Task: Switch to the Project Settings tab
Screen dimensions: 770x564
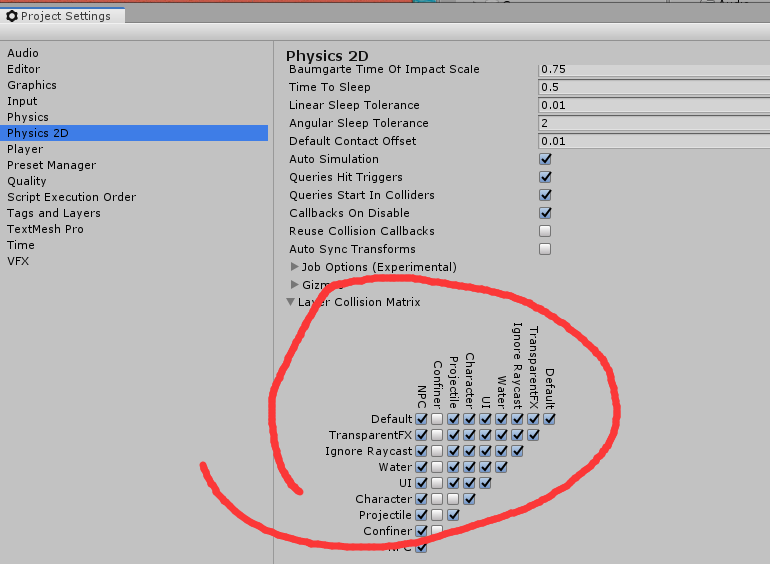Action: (66, 16)
